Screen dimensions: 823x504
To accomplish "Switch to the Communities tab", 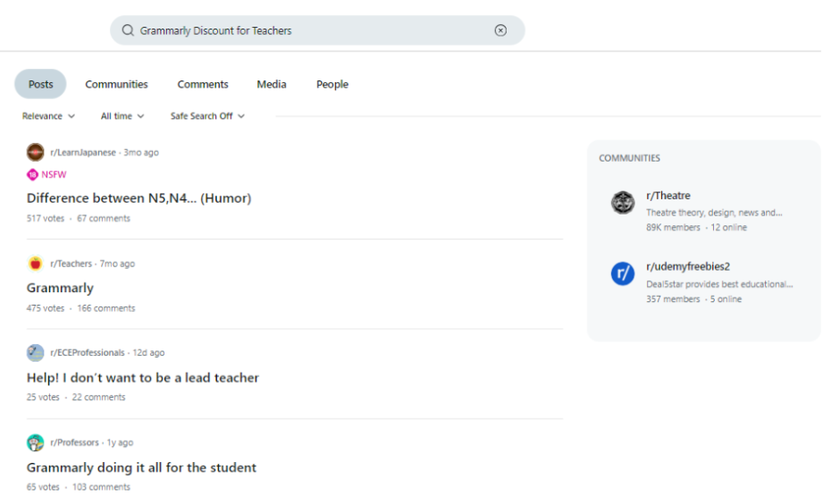I will 116,84.
